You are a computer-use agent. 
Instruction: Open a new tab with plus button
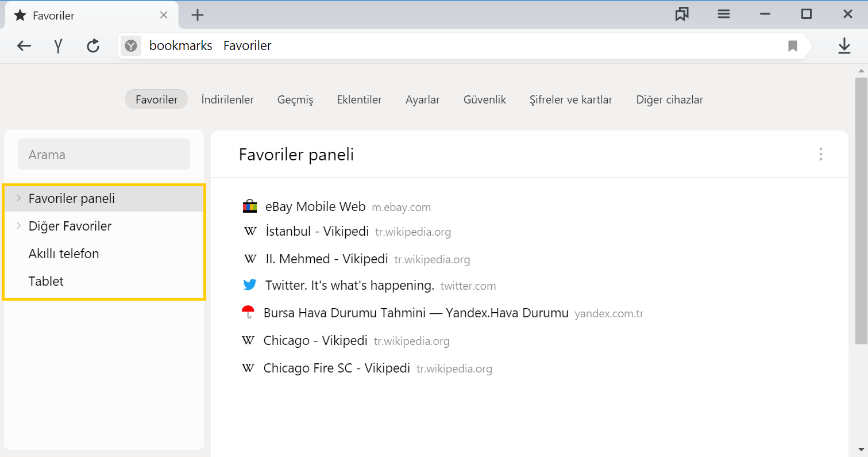(198, 16)
